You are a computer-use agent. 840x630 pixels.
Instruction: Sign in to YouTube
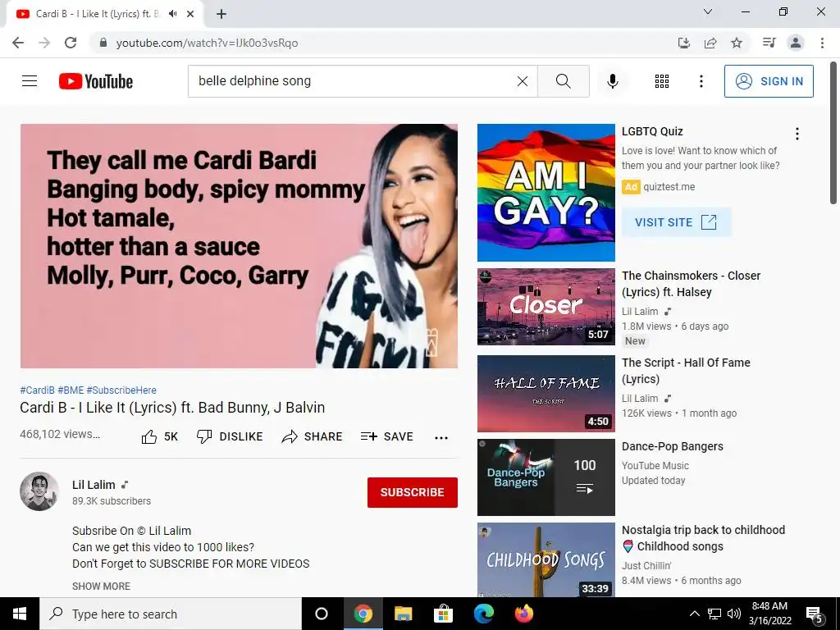[x=769, y=81]
